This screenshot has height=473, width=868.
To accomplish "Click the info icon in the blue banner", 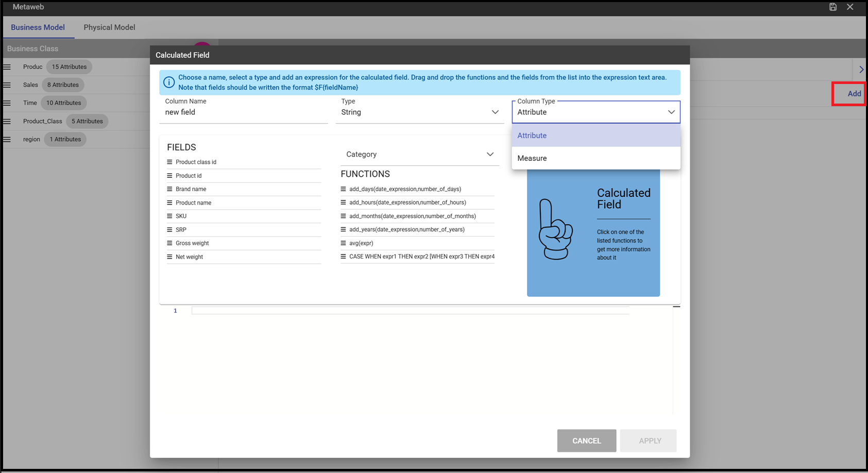I will pyautogui.click(x=169, y=82).
